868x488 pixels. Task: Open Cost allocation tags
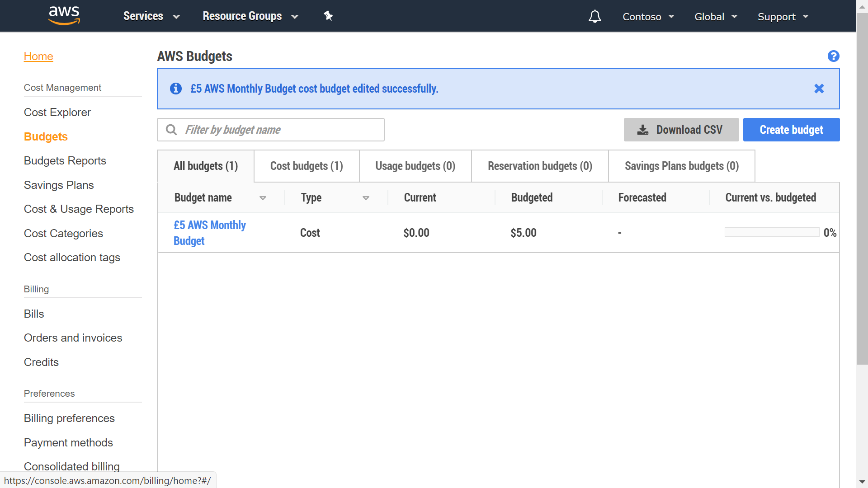72,257
